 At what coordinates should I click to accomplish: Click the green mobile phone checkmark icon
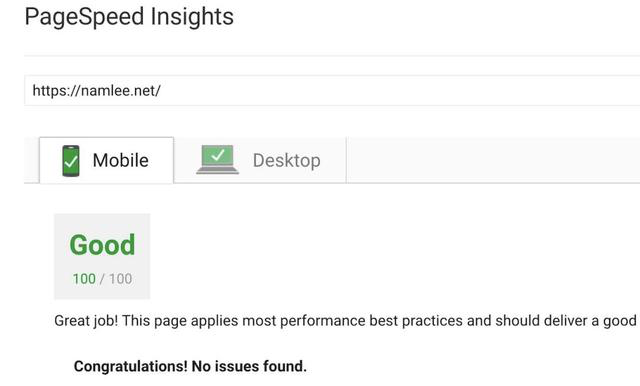point(71,161)
